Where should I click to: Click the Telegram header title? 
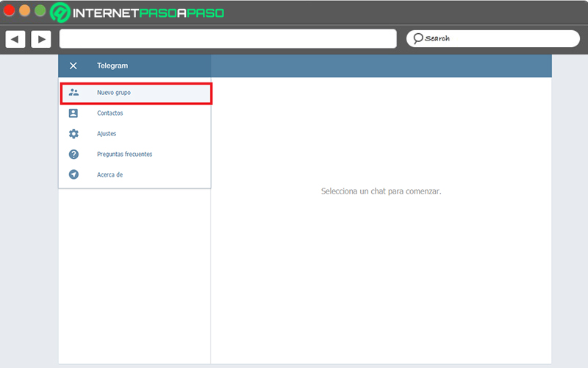point(112,66)
